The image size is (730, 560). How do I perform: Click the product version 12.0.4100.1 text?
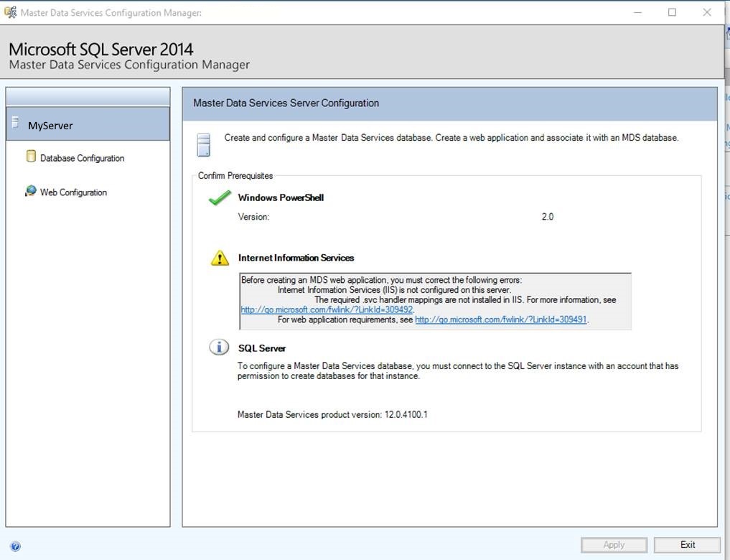coord(332,414)
